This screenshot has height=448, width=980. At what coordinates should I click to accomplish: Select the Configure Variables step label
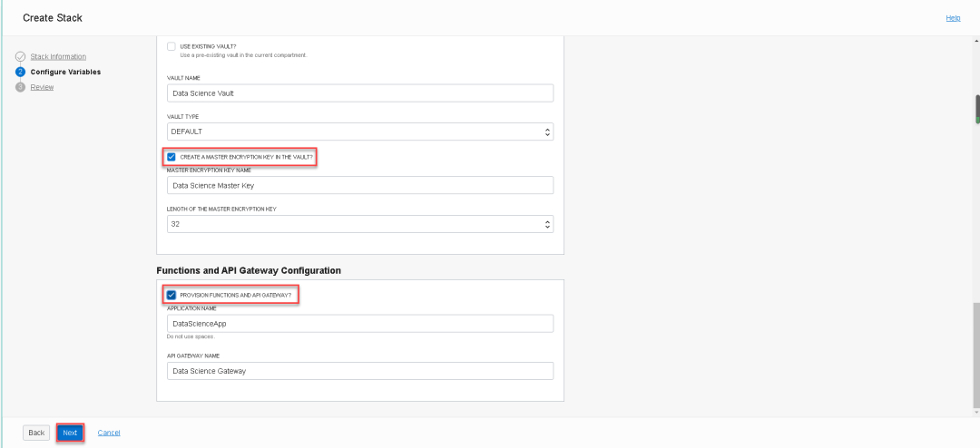(65, 72)
